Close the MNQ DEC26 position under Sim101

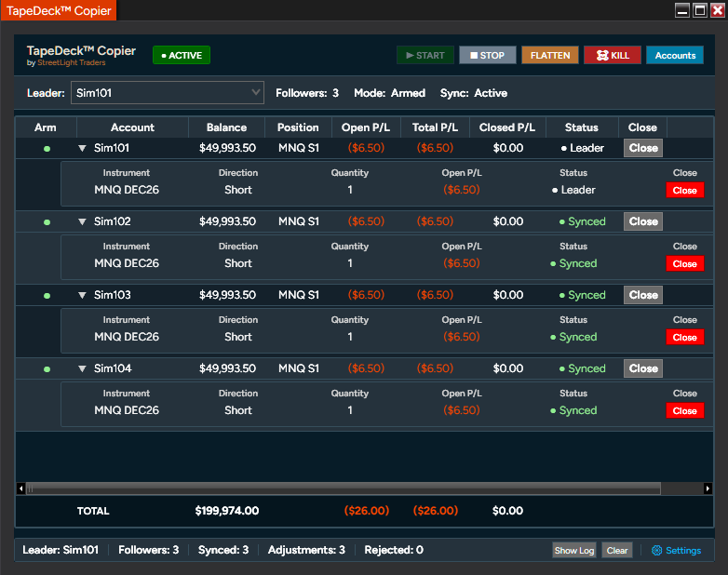point(685,191)
